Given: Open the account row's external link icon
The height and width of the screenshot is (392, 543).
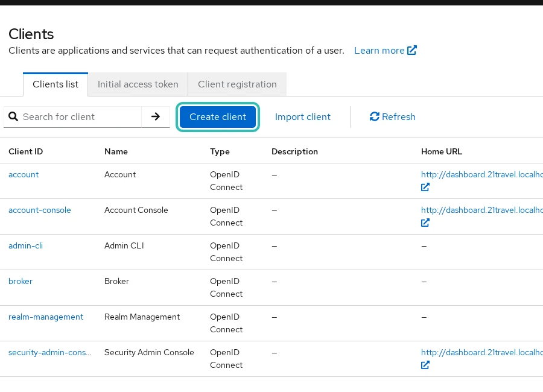Looking at the screenshot, I should pos(425,187).
